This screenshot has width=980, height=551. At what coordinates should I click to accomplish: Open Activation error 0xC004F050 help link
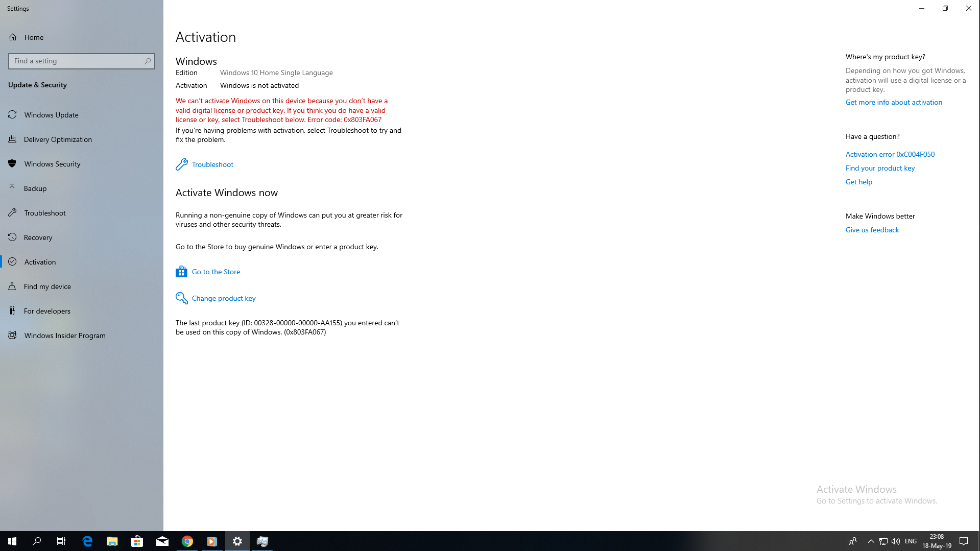coord(890,154)
